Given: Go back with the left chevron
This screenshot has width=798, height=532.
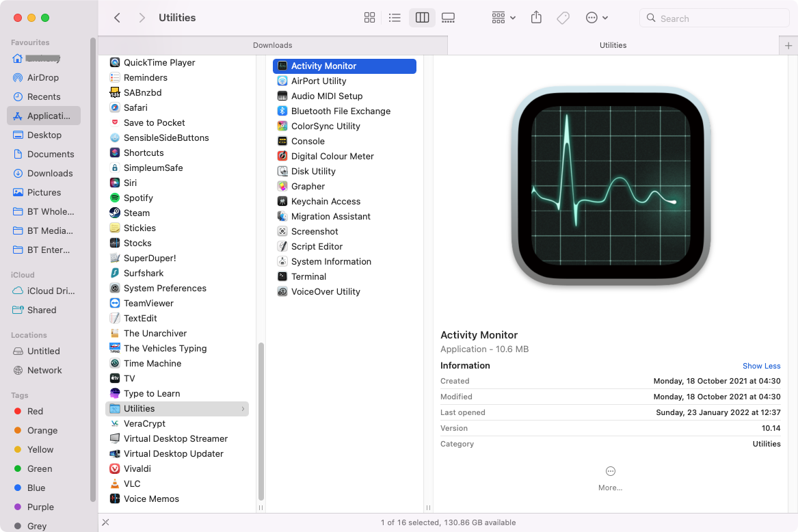Looking at the screenshot, I should pyautogui.click(x=117, y=18).
